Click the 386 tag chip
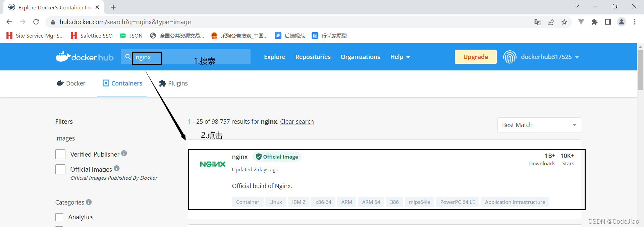 (394, 202)
